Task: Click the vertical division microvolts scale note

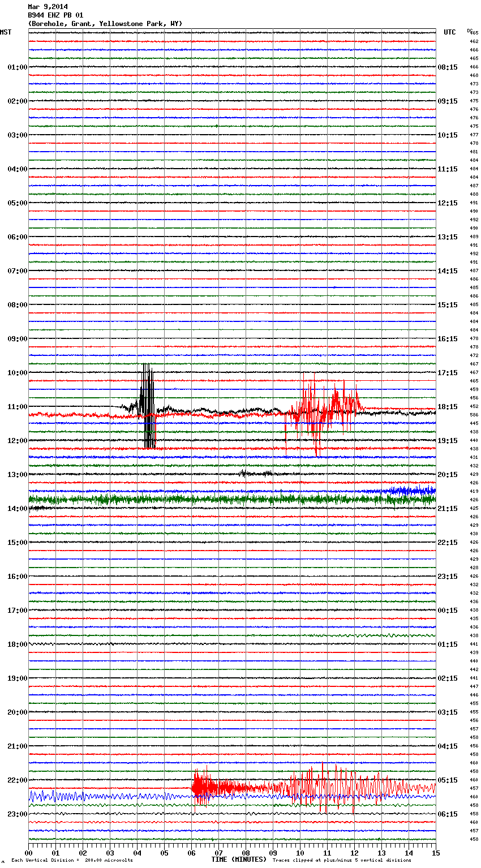Action: click(72, 860)
